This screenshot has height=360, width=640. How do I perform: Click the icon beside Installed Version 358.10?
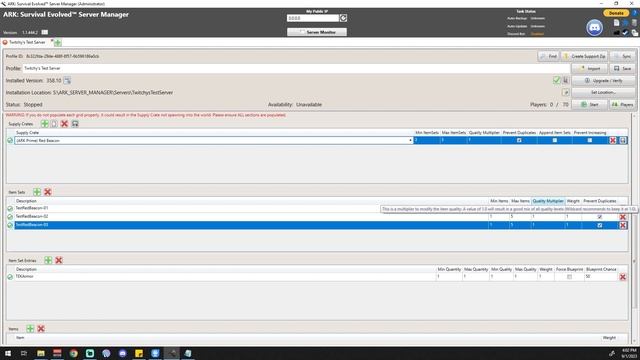click(x=67, y=80)
